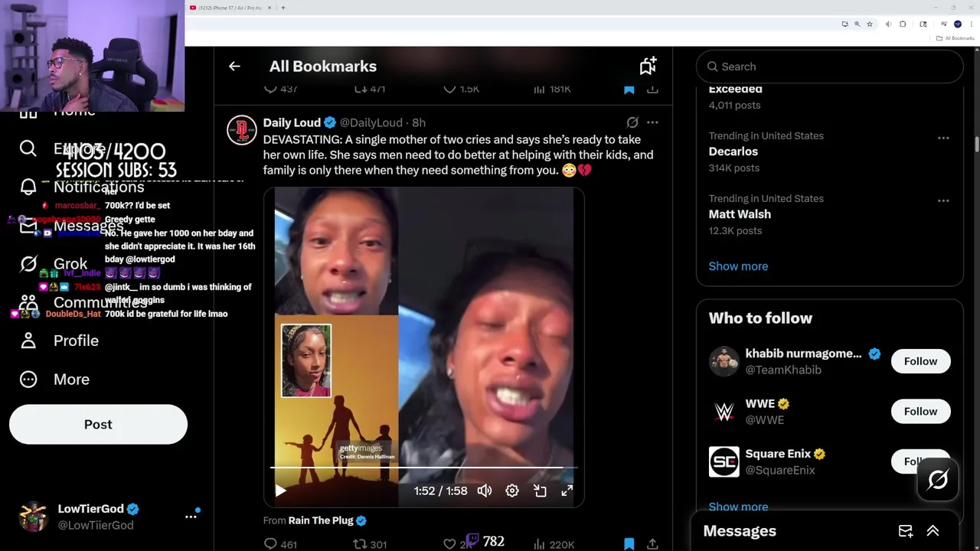Open picture-in-picture on the video
The image size is (980, 551).
(x=540, y=491)
